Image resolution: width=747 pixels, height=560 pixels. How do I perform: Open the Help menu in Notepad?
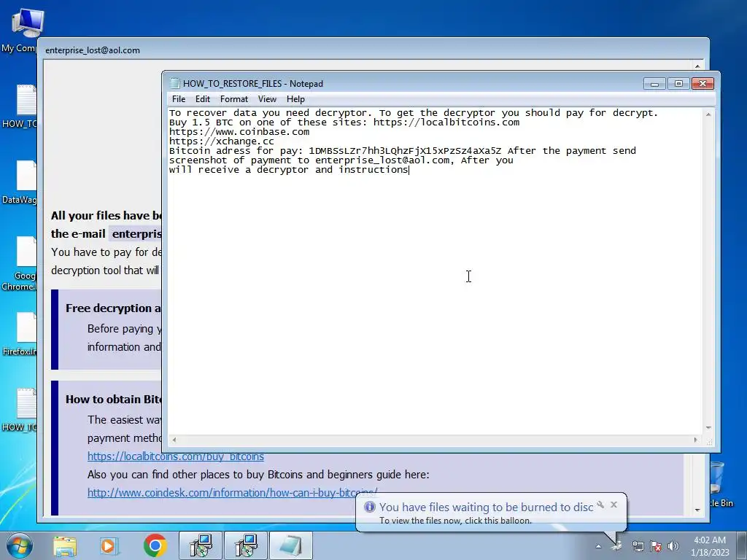pyautogui.click(x=295, y=99)
